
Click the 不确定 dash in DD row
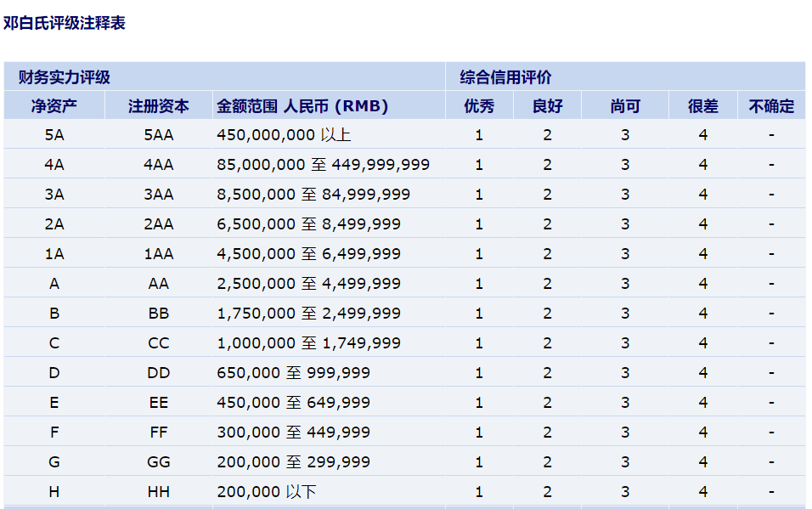click(771, 373)
